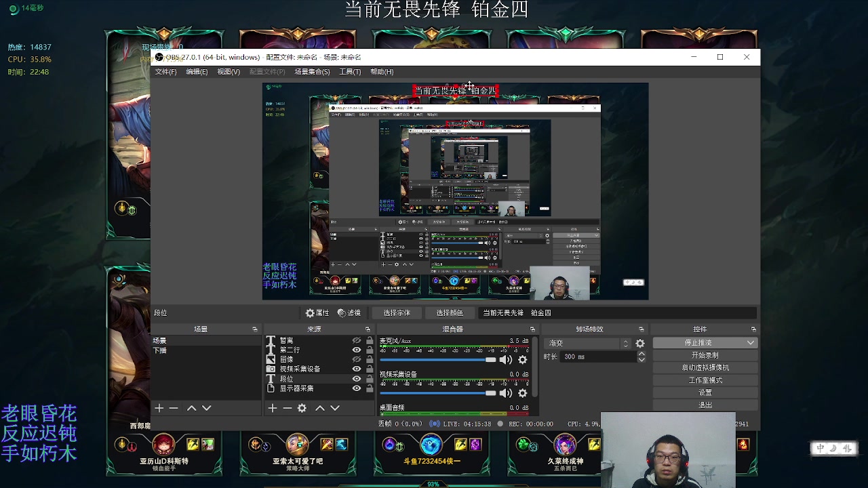Move the selected source down
The image size is (868, 488).
tap(335, 408)
